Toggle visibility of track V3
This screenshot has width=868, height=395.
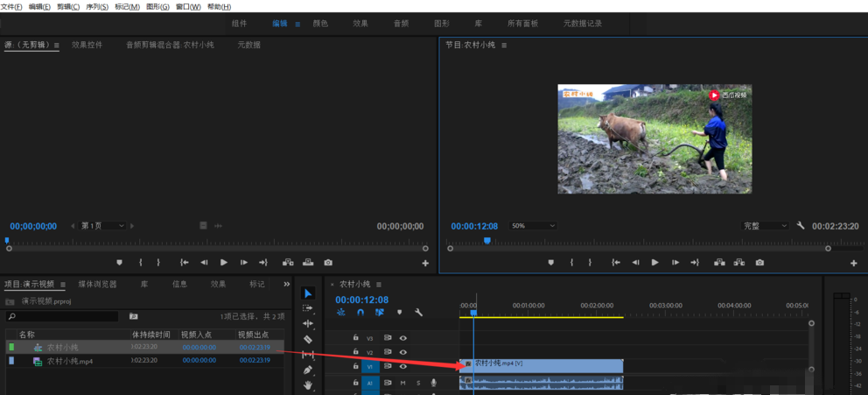click(403, 338)
